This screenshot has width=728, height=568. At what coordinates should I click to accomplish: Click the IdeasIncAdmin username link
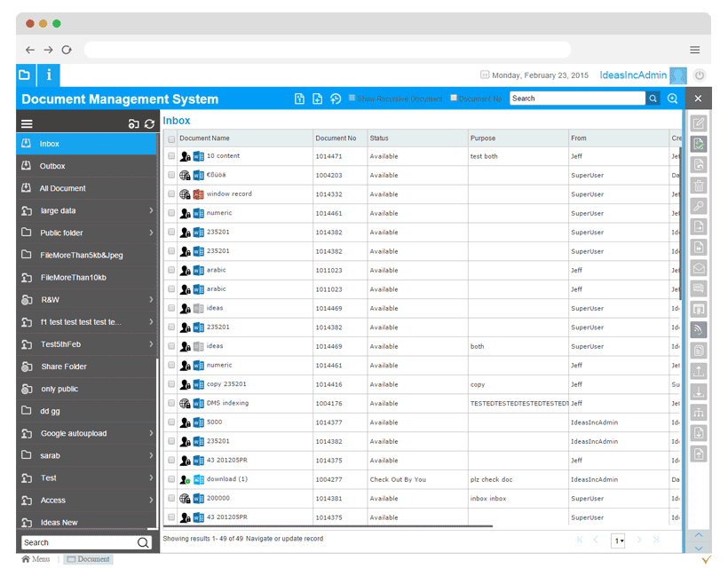click(x=633, y=76)
